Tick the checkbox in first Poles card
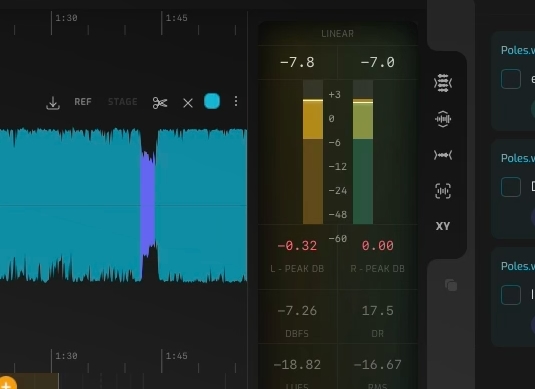The image size is (535, 389). [x=511, y=79]
